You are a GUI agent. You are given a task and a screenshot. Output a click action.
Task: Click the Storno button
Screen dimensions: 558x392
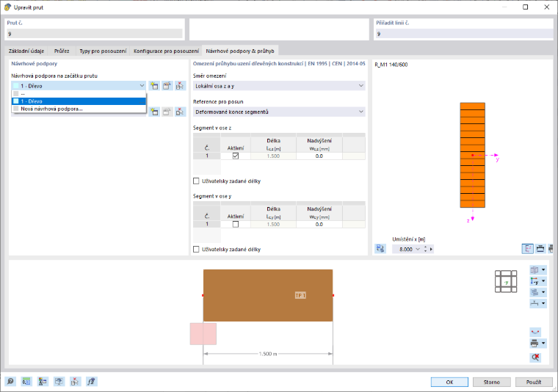coord(491,382)
